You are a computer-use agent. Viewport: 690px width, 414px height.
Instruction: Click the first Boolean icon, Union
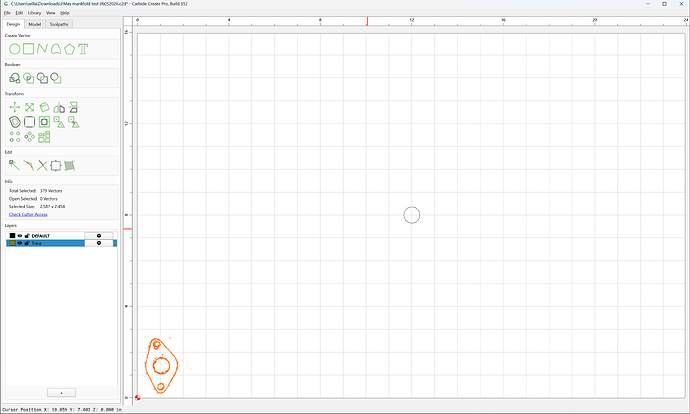point(15,78)
